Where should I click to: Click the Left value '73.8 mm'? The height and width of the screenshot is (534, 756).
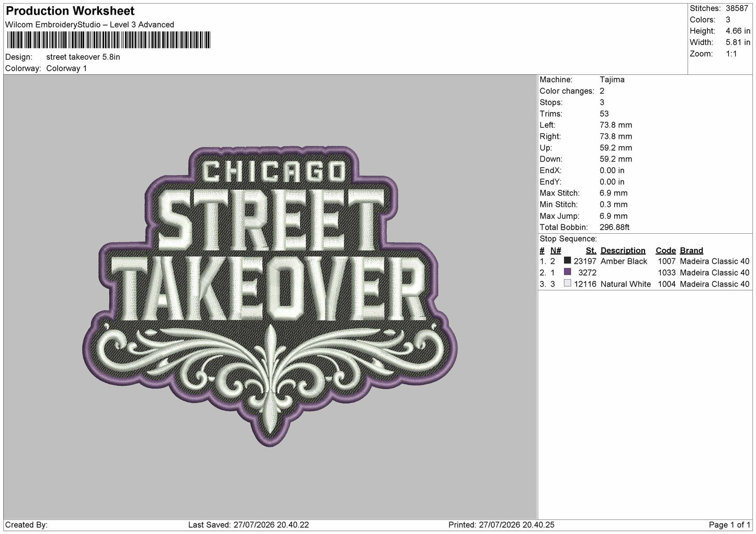tap(616, 125)
